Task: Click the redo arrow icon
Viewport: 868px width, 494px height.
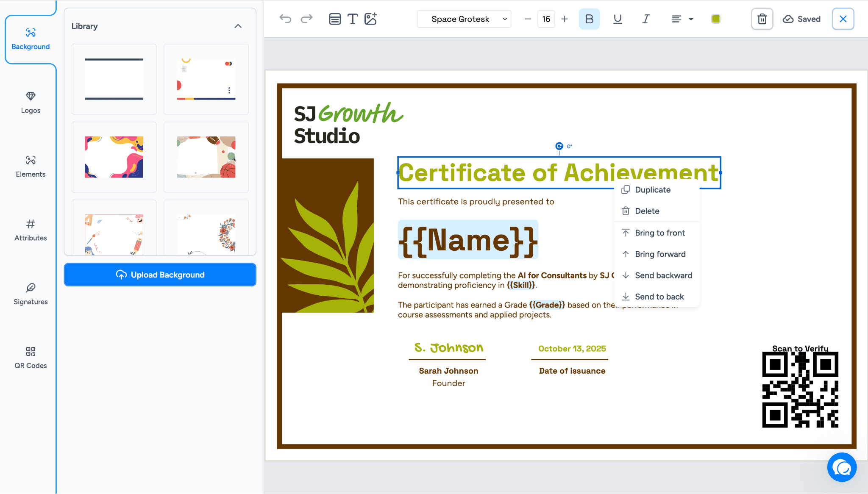Action: (x=306, y=19)
